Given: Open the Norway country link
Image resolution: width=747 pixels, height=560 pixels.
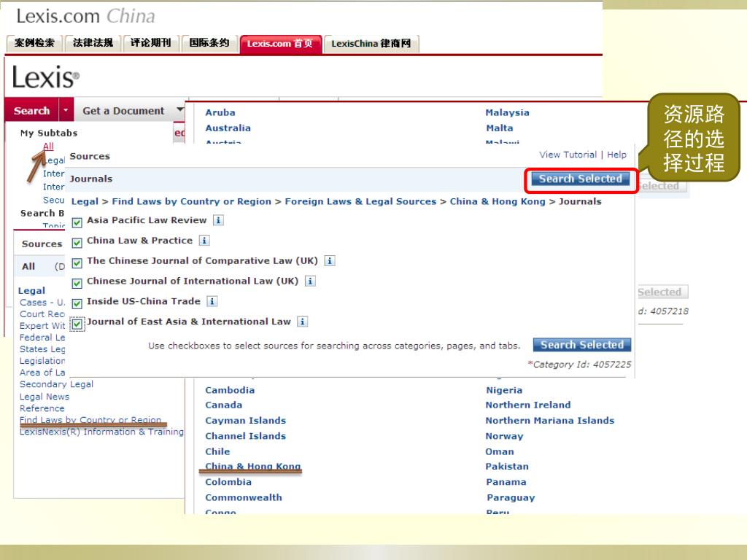Looking at the screenshot, I should pyautogui.click(x=504, y=436).
